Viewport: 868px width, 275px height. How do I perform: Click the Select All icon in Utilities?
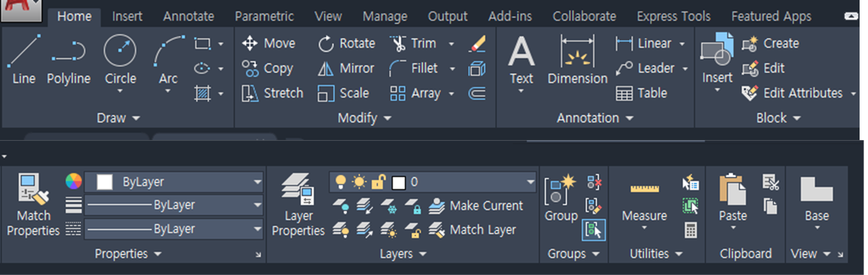[690, 206]
